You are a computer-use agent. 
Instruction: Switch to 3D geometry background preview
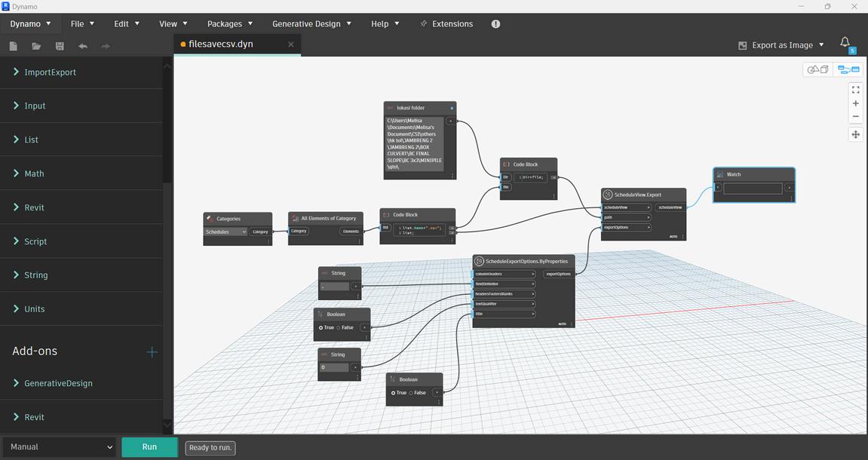817,69
